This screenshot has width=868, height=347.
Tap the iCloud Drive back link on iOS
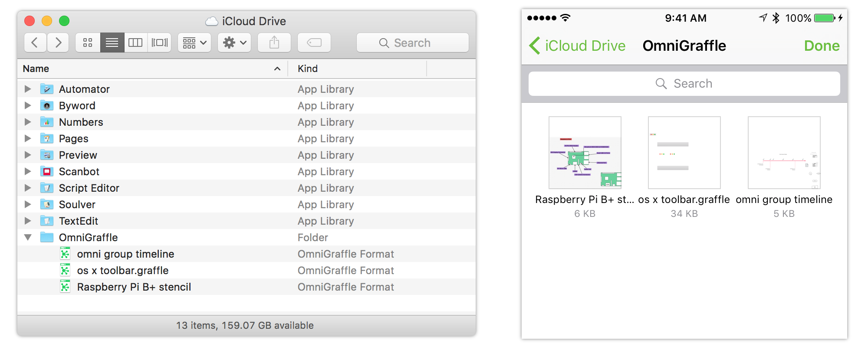[x=585, y=46]
